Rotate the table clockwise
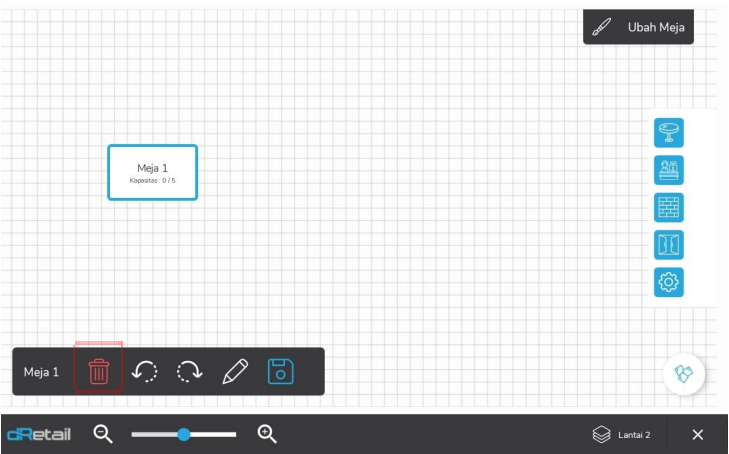The height and width of the screenshot is (454, 729). tap(189, 371)
